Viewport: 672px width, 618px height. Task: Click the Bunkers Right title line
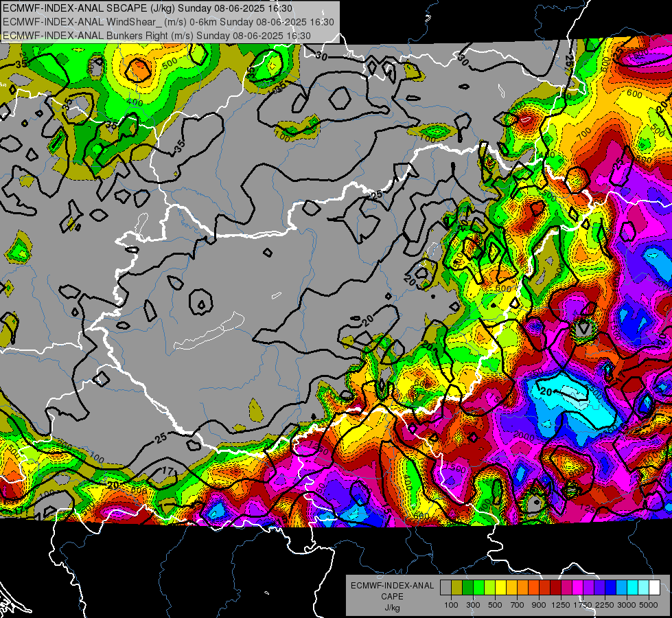pos(157,36)
